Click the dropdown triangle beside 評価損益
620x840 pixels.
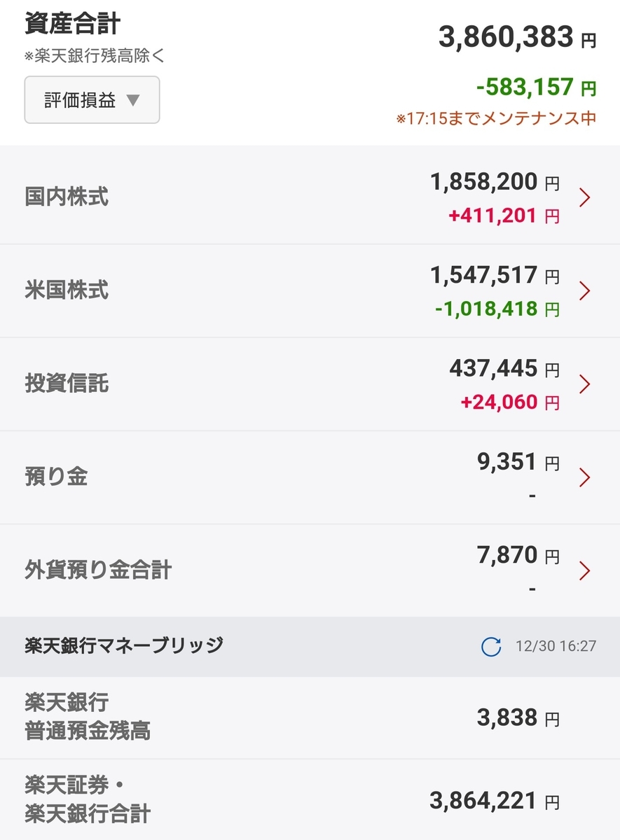(133, 101)
